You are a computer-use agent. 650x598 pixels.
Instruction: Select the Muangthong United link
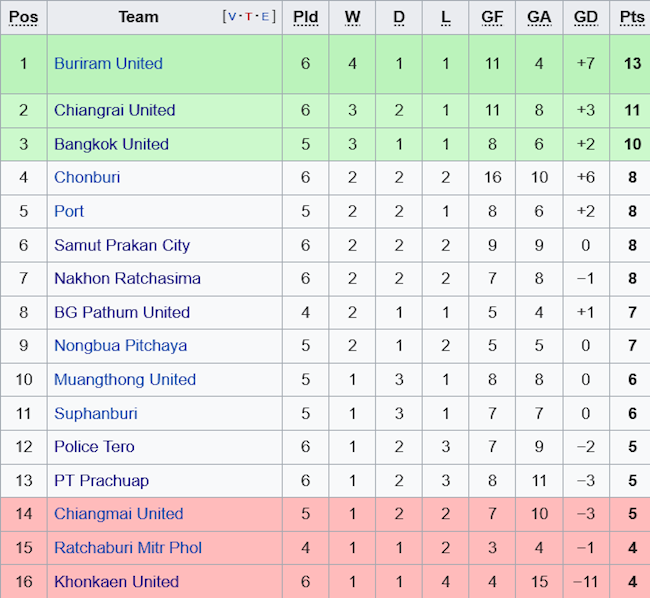pyautogui.click(x=124, y=379)
